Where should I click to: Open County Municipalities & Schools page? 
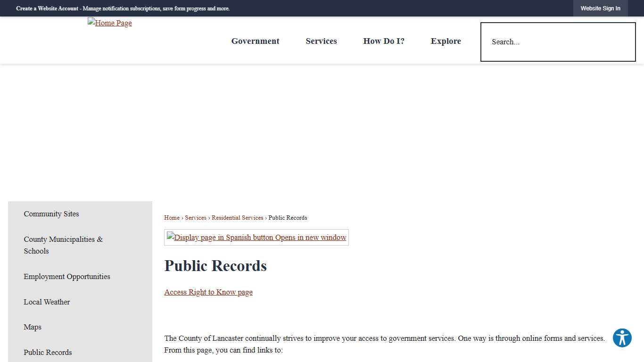point(63,245)
